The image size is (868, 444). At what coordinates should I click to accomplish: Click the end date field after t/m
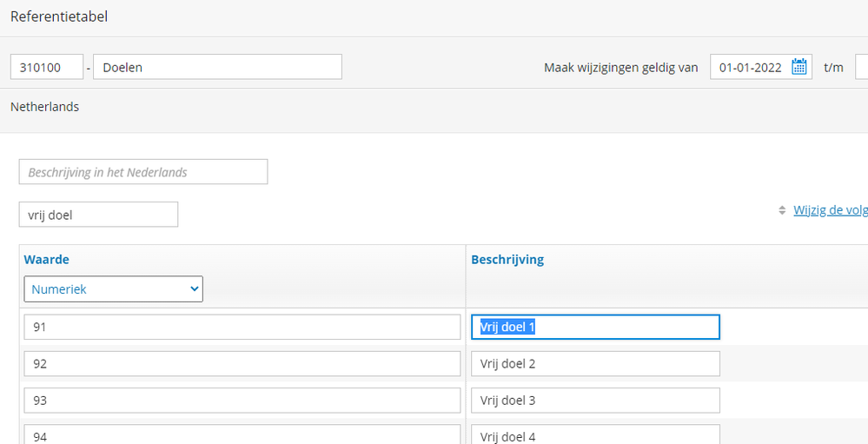point(861,68)
